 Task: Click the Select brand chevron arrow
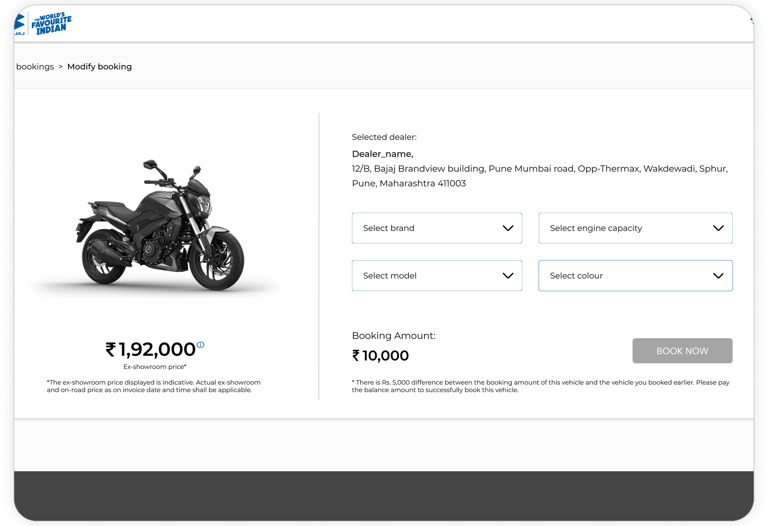(508, 228)
